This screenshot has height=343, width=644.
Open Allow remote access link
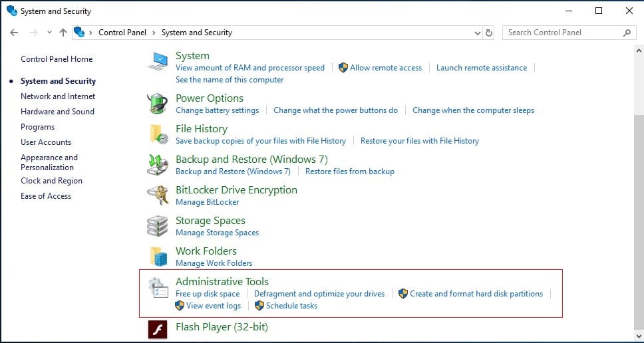click(x=386, y=68)
